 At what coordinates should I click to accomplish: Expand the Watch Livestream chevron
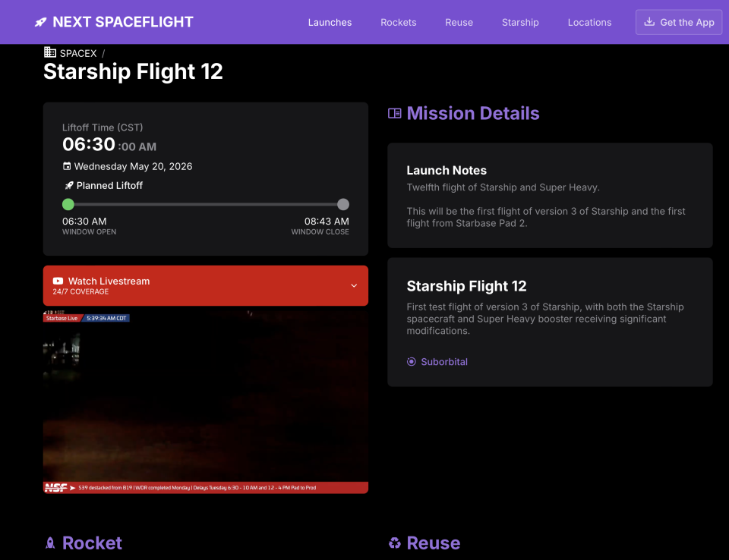(354, 286)
